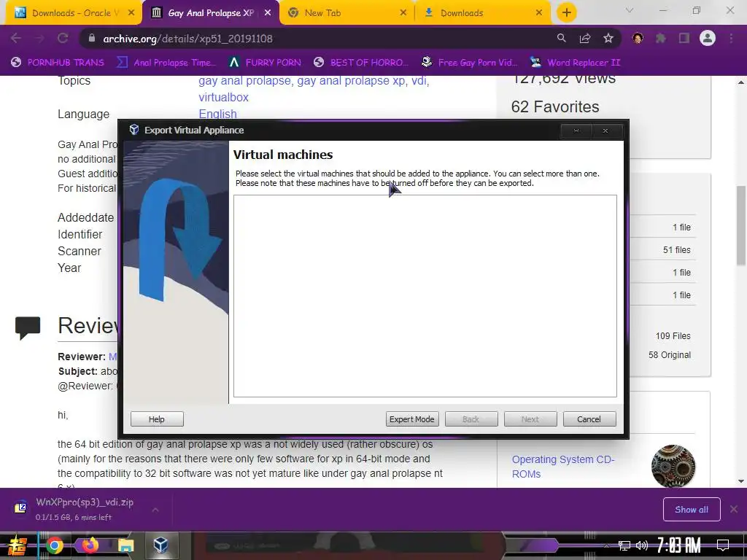Click the 58 Original entry
The height and width of the screenshot is (560, 747).
pyautogui.click(x=670, y=355)
